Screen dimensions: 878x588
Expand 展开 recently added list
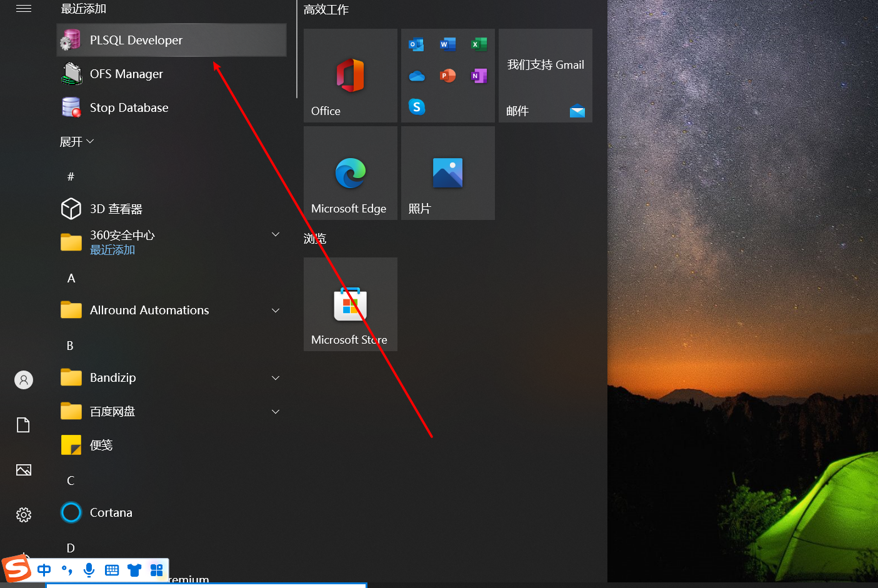[x=77, y=142]
